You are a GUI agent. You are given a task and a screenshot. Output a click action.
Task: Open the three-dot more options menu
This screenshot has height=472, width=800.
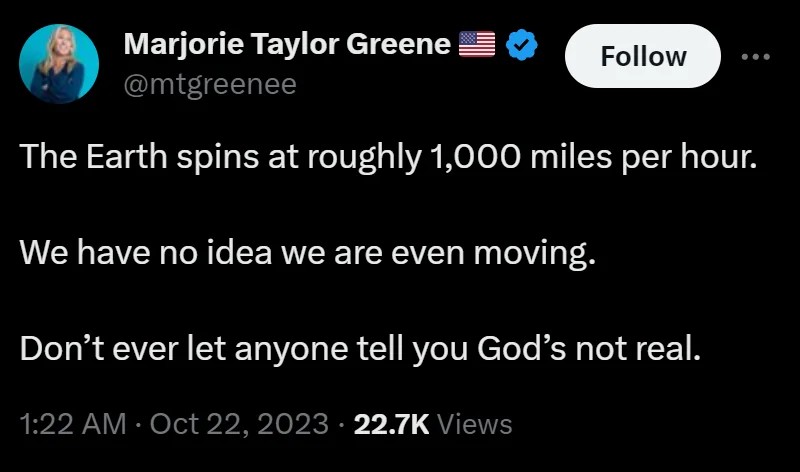756,57
